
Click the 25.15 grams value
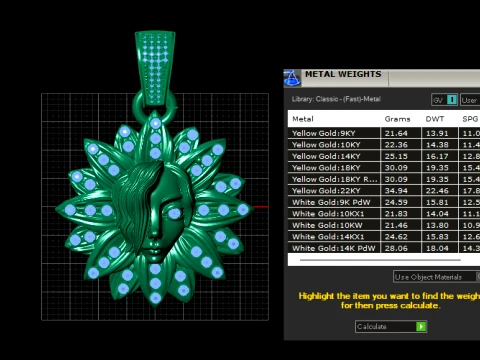tap(396, 156)
